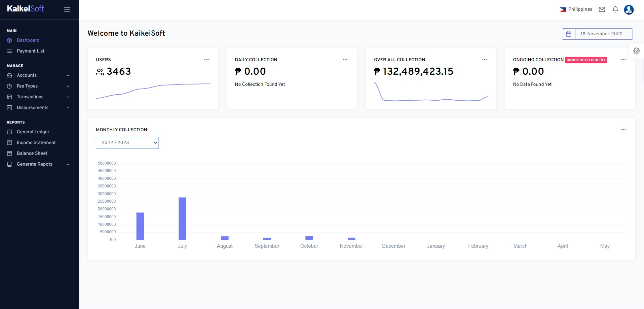Open Users card three-dot menu

coord(206,60)
